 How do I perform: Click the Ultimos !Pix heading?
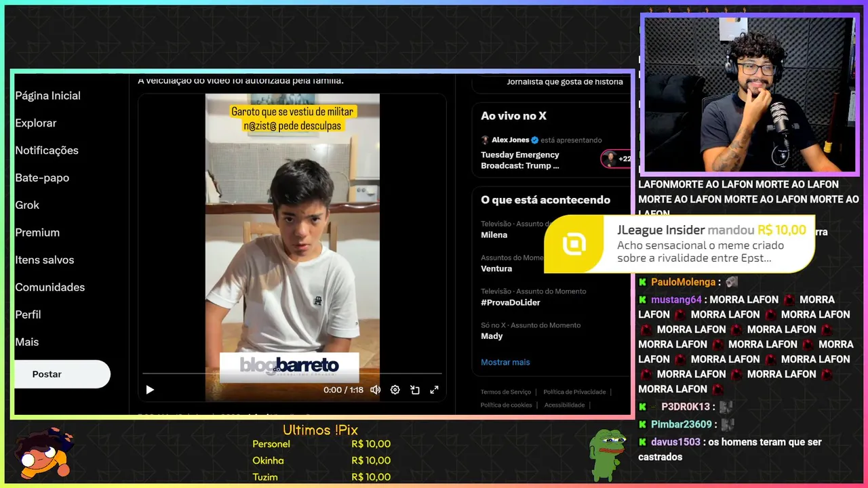(x=320, y=430)
